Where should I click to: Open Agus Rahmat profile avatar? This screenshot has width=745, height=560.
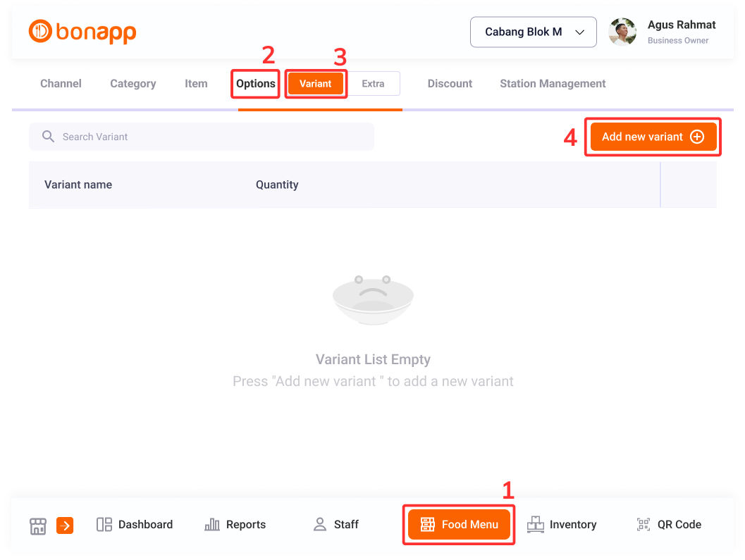point(622,32)
